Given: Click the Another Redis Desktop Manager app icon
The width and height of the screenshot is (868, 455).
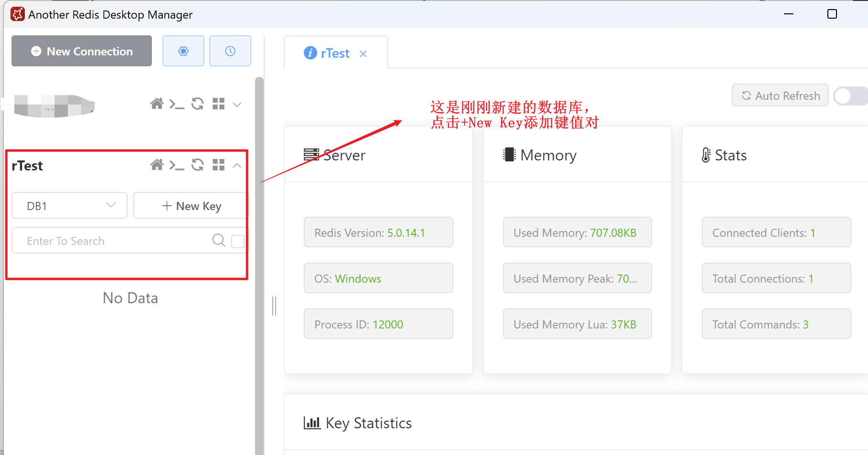Looking at the screenshot, I should [18, 14].
